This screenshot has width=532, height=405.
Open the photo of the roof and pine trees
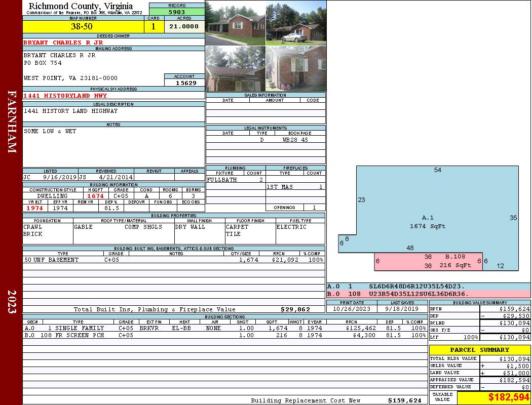coord(236,68)
